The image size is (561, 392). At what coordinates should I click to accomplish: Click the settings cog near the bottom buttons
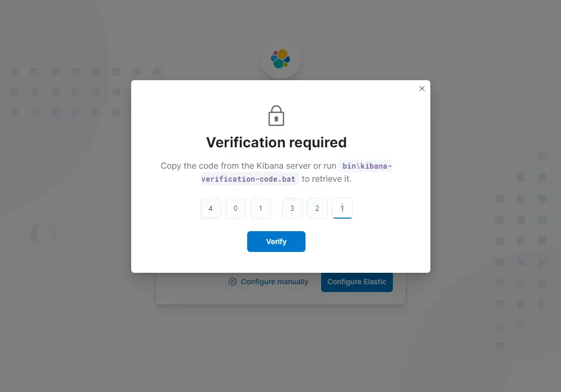pos(232,281)
